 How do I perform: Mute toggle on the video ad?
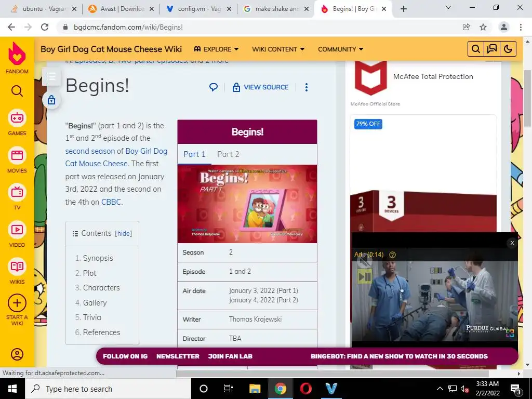(x=364, y=261)
